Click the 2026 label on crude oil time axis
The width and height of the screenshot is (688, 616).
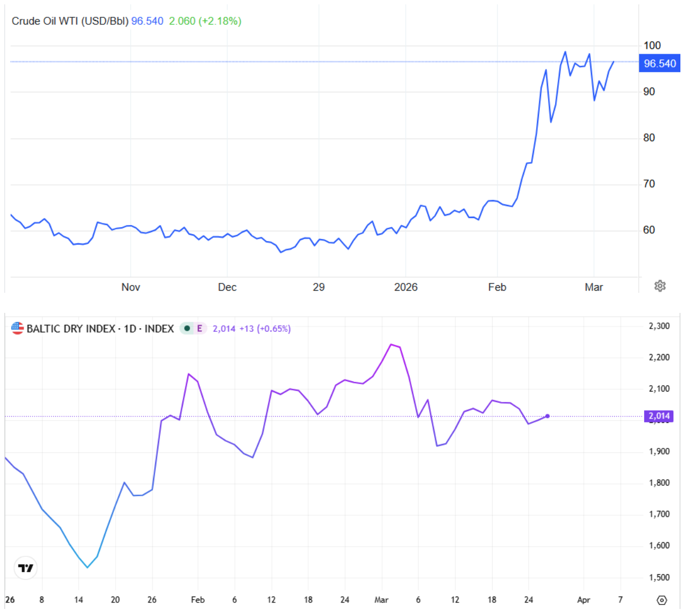[405, 287]
